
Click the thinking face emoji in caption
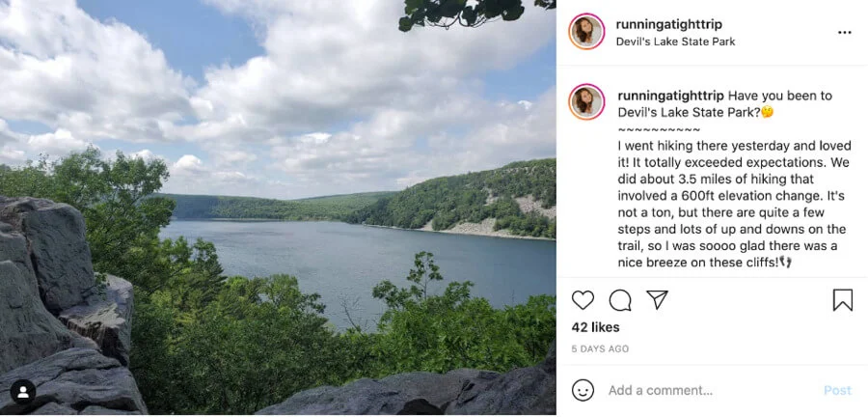[768, 112]
